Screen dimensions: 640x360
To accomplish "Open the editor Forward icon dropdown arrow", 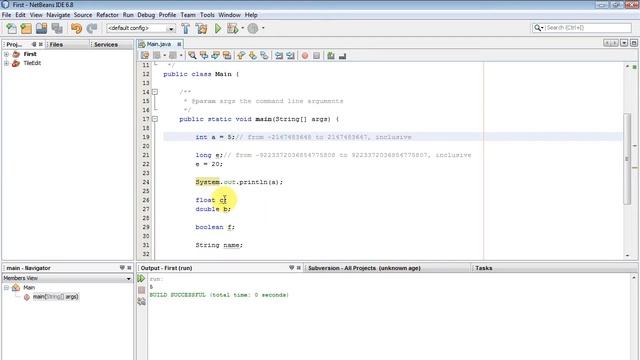I will pyautogui.click(x=181, y=56).
